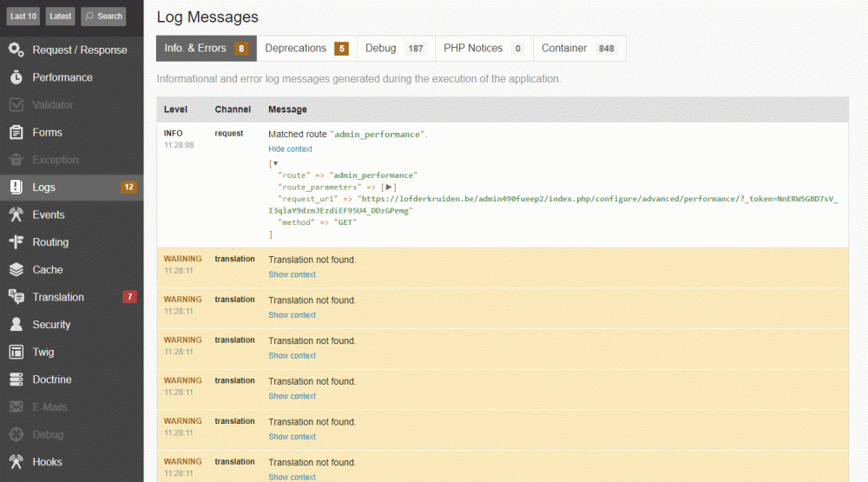The height and width of the screenshot is (482, 868).
Task: Select the Twig panel icon
Action: tap(16, 352)
